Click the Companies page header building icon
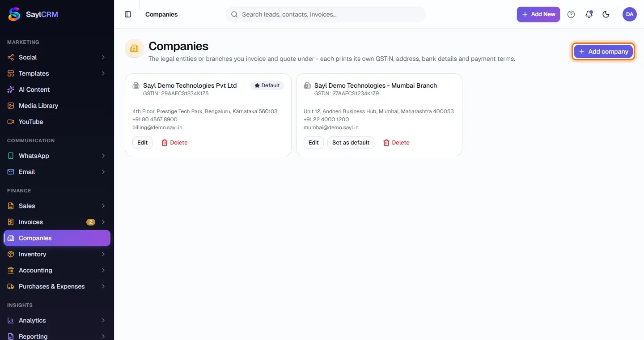Viewport: 644px width, 340px height. pos(134,49)
